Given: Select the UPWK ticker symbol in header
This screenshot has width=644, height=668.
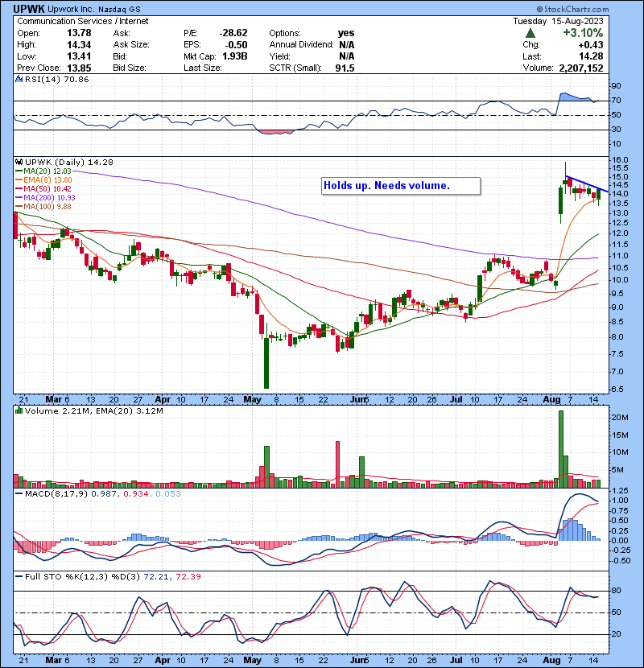Looking at the screenshot, I should (29, 9).
